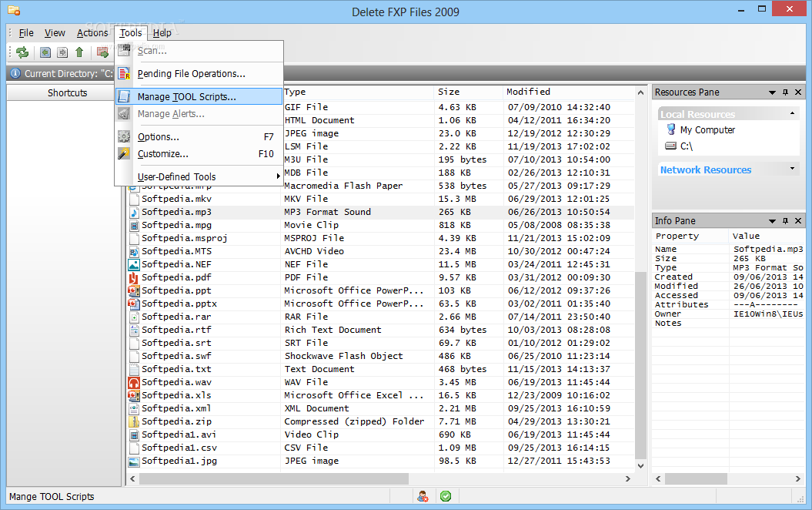Select Options... in the Tools menu
This screenshot has width=812, height=510.
[199, 137]
